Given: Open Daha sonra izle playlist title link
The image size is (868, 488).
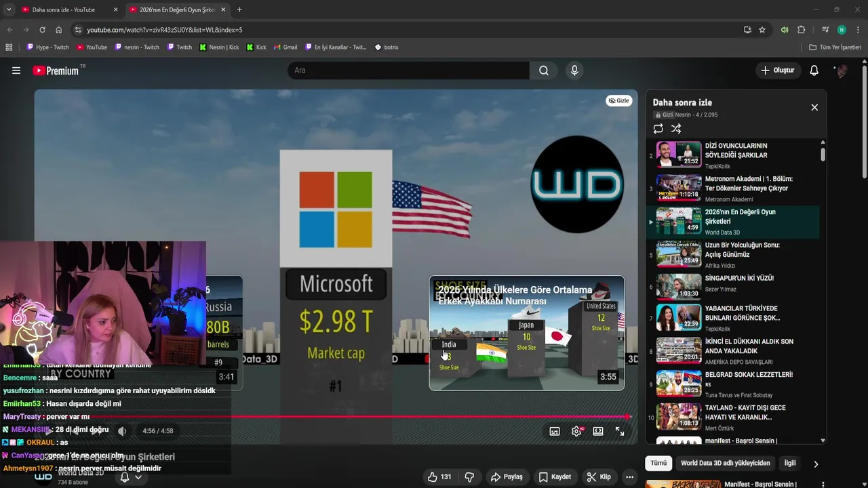Looking at the screenshot, I should pyautogui.click(x=682, y=103).
